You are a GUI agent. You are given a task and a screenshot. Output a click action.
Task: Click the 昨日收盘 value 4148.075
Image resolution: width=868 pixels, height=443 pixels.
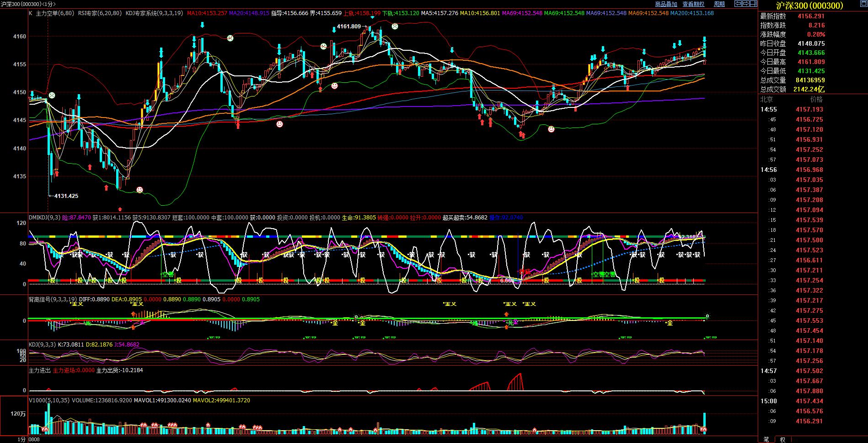(811, 43)
